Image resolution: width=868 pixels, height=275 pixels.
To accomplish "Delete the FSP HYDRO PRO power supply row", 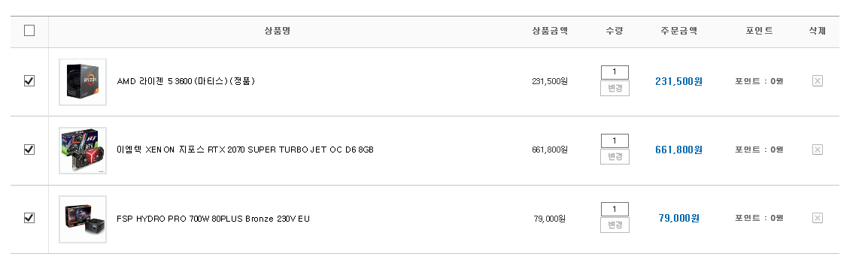I will (x=817, y=218).
